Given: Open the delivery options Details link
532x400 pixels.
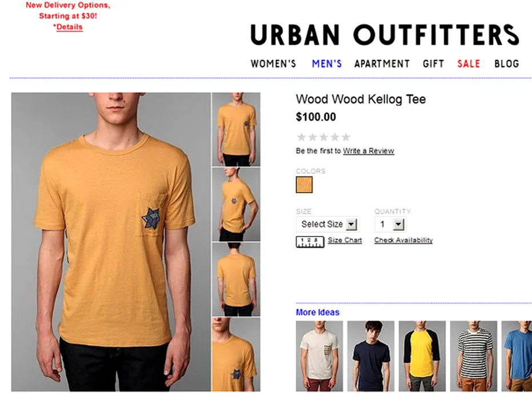Looking at the screenshot, I should [x=69, y=27].
